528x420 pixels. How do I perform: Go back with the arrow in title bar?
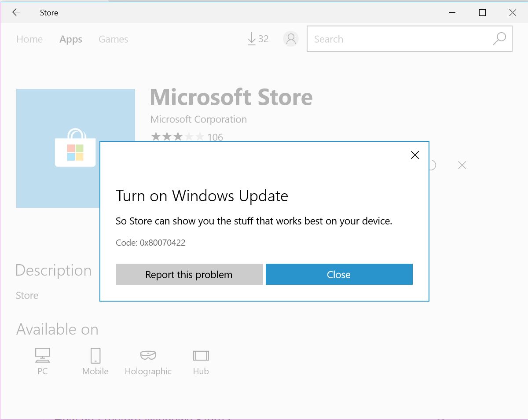16,12
